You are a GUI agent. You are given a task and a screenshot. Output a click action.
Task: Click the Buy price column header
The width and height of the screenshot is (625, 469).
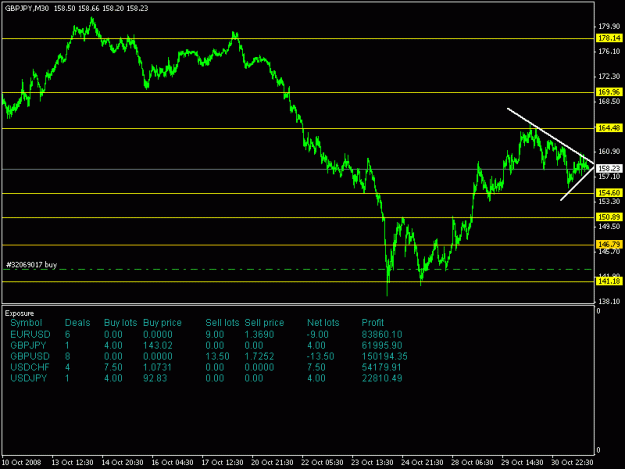(x=162, y=323)
